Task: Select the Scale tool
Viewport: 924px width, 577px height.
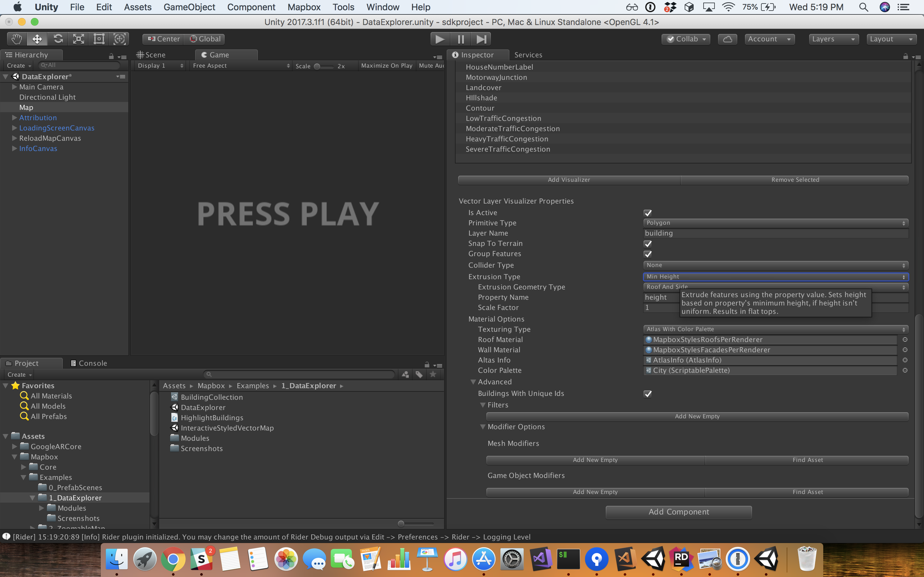Action: tap(78, 38)
